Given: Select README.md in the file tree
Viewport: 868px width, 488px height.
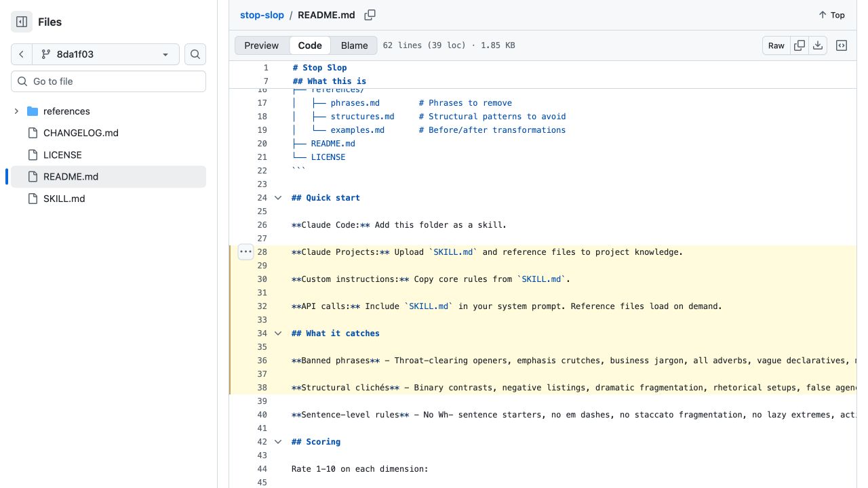Looking at the screenshot, I should (71, 176).
